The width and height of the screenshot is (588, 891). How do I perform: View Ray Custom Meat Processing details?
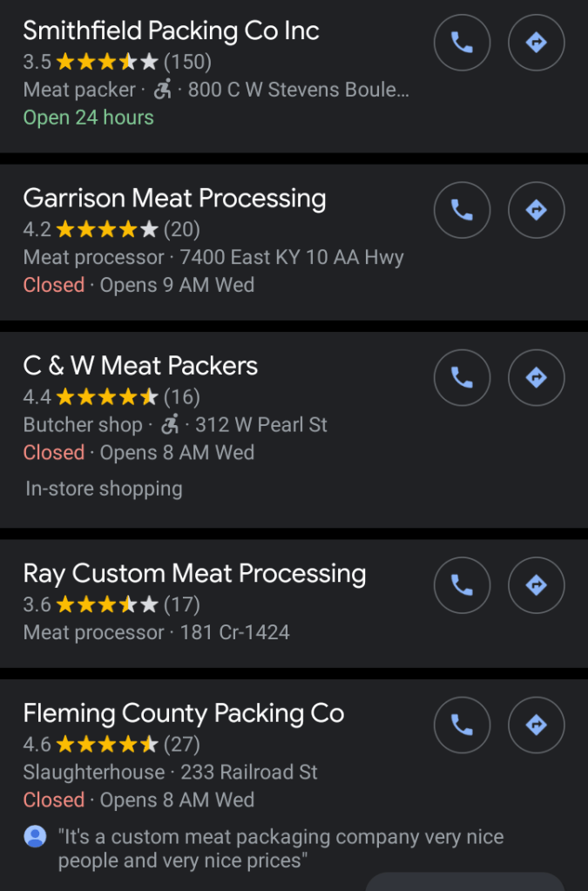click(194, 574)
